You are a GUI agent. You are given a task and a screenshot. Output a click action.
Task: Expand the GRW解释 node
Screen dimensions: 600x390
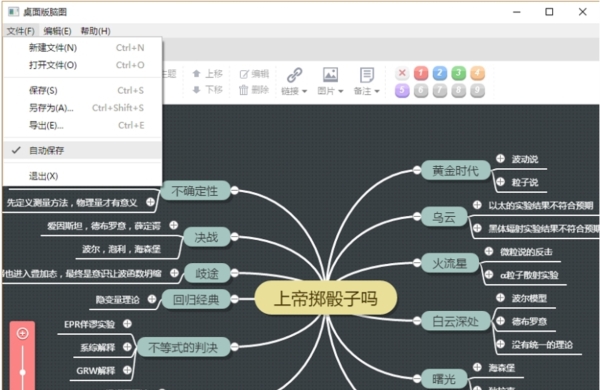127,370
